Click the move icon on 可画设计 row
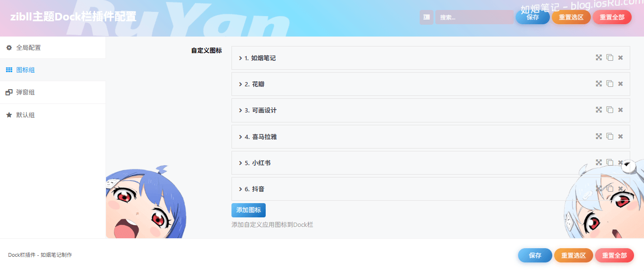Viewport: 644px width, 271px height. tap(599, 110)
